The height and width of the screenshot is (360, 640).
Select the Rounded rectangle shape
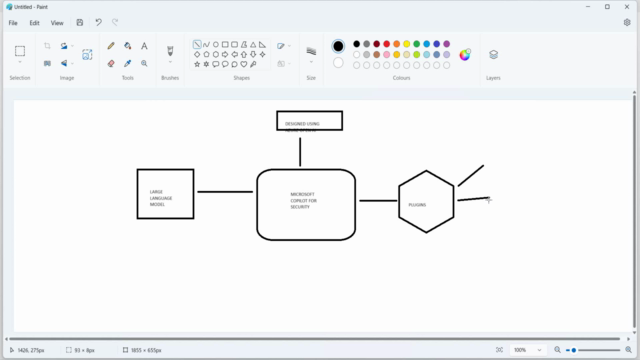click(234, 44)
